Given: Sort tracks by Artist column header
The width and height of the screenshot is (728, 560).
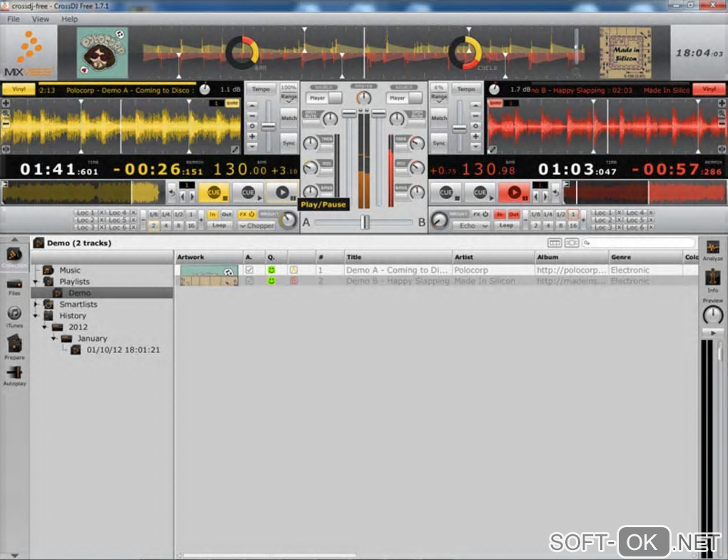Looking at the screenshot, I should click(493, 257).
